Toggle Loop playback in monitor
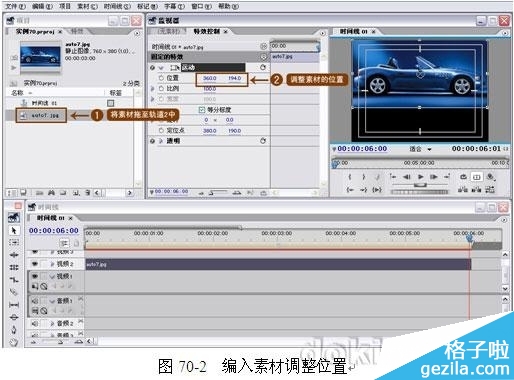514x380 pixels. (463, 177)
